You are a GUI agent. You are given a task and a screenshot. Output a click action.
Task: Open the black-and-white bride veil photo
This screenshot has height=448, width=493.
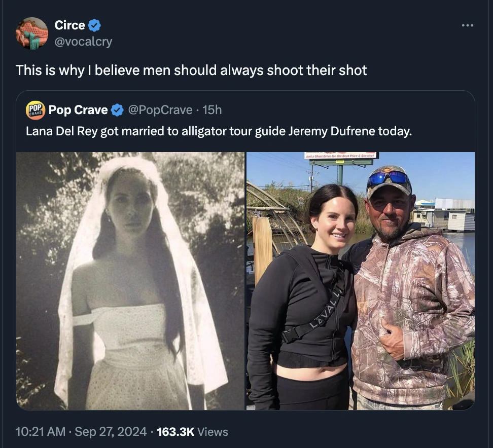(130, 281)
